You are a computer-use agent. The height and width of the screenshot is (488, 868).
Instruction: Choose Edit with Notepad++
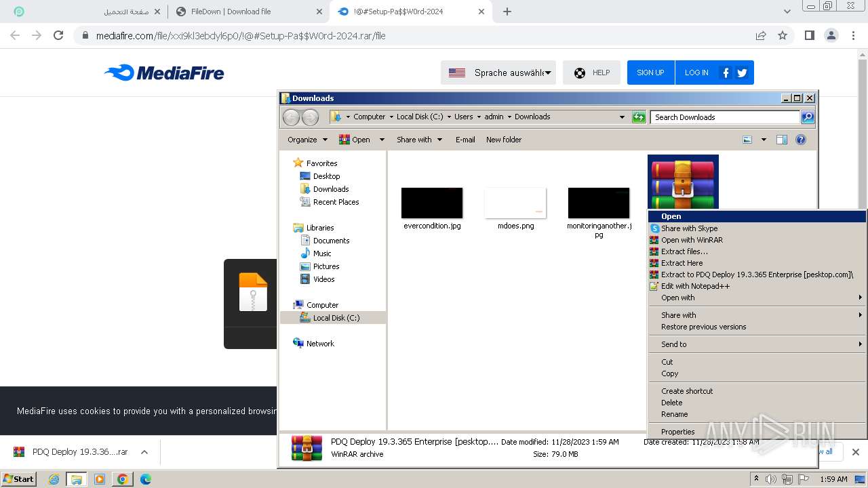tap(757, 286)
